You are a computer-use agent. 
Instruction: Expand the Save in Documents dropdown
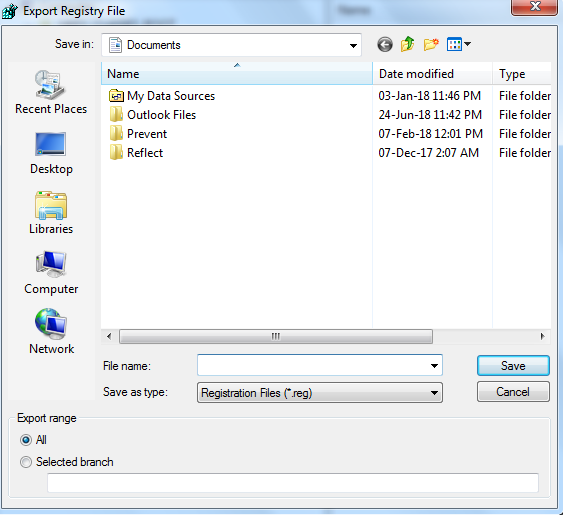tap(353, 45)
